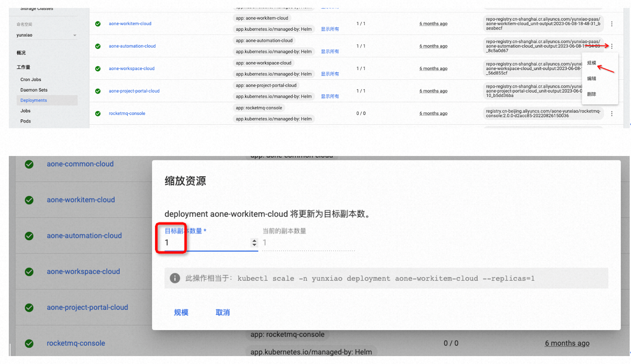Choose 规模 from the context menu
Screen dimensions: 631x364
click(591, 63)
